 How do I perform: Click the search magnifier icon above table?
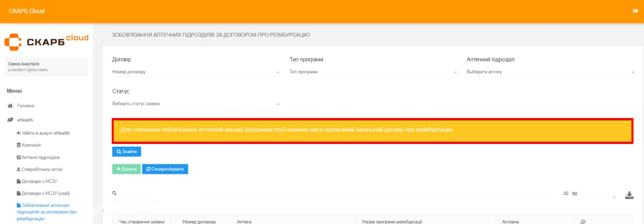coord(115,193)
